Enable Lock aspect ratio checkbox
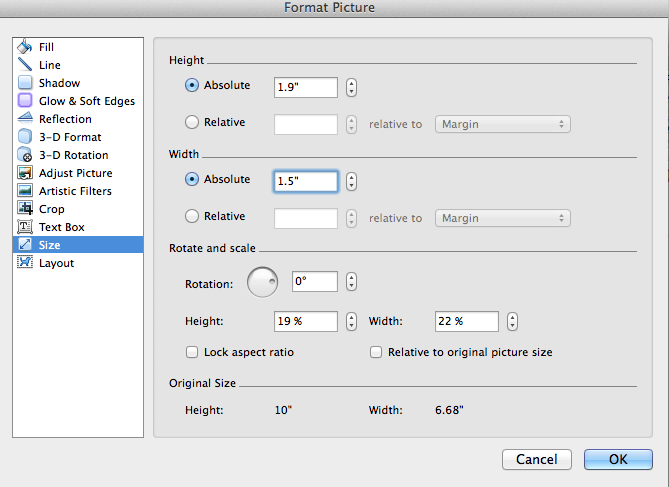Image resolution: width=669 pixels, height=487 pixels. click(192, 352)
